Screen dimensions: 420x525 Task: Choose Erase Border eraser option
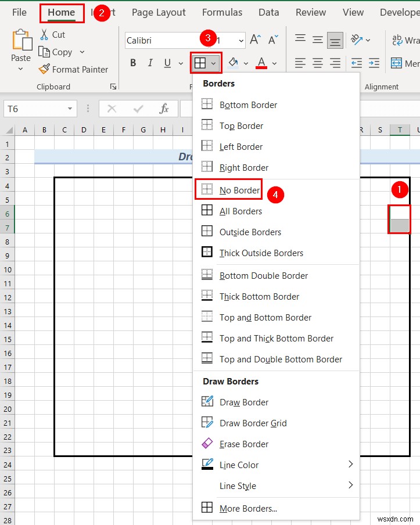(x=276, y=444)
